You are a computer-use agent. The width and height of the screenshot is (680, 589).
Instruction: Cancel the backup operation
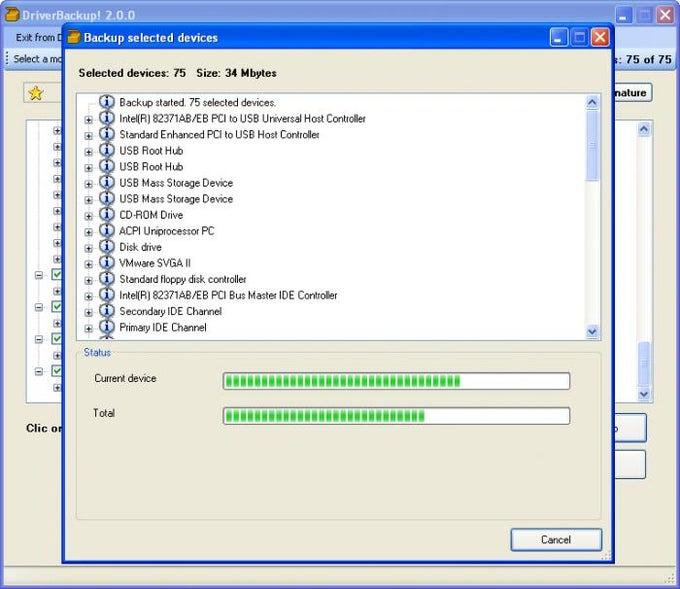(x=556, y=540)
